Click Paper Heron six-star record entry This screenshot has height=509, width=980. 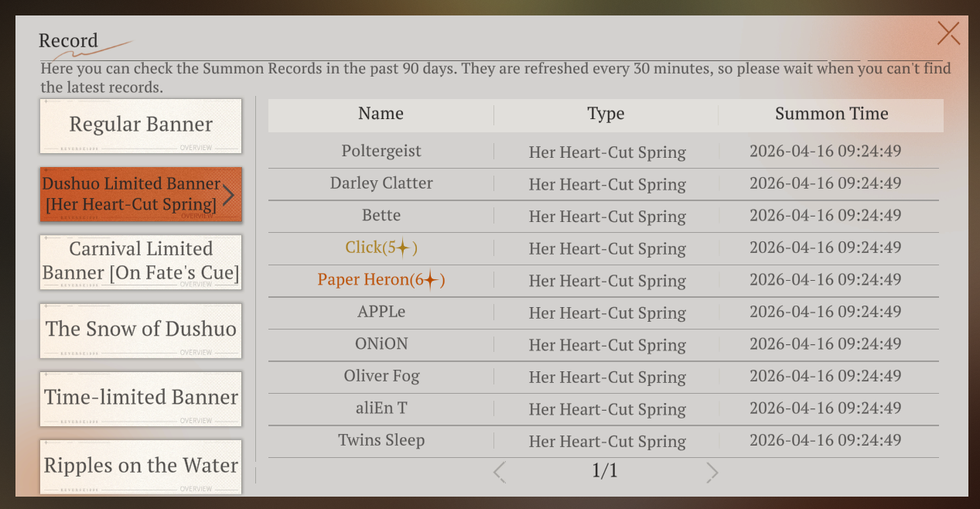pyautogui.click(x=604, y=280)
